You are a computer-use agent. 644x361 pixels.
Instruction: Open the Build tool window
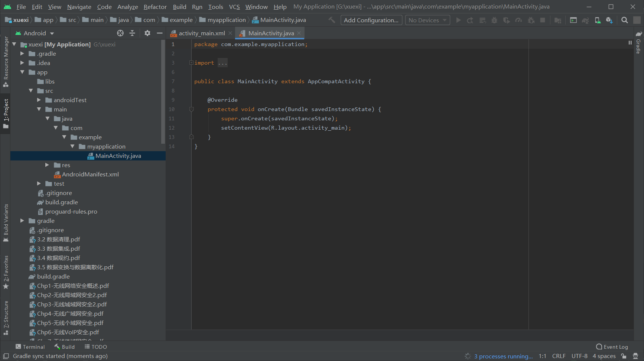65,347
